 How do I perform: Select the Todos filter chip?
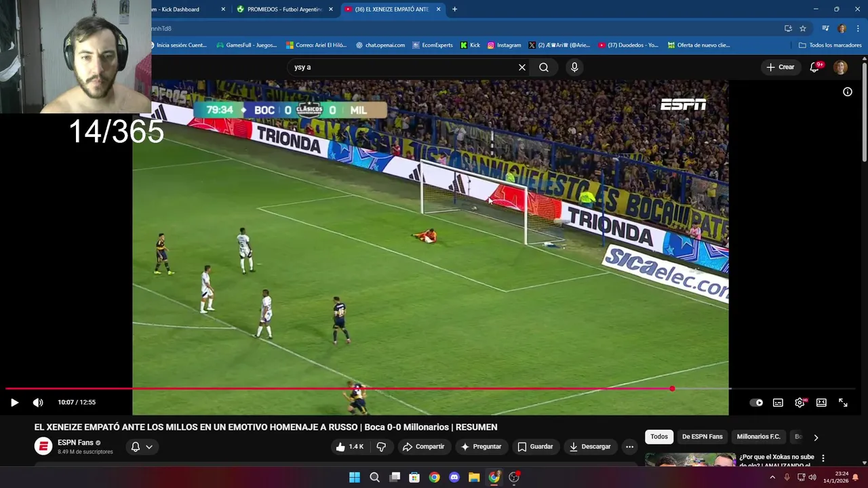click(659, 436)
